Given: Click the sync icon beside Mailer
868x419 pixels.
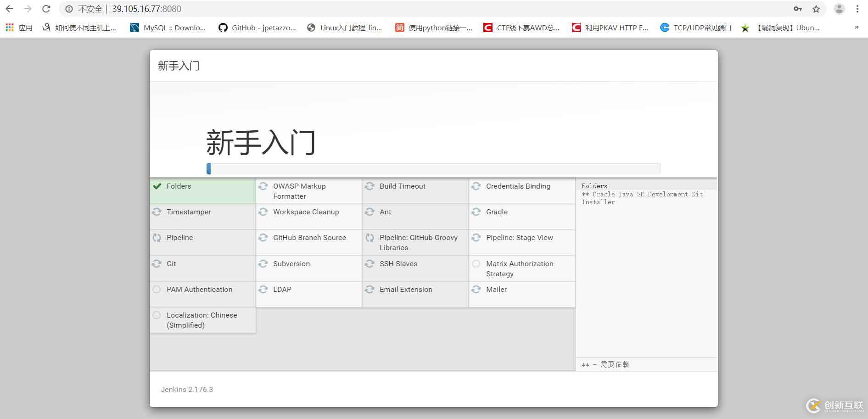Looking at the screenshot, I should coord(476,289).
